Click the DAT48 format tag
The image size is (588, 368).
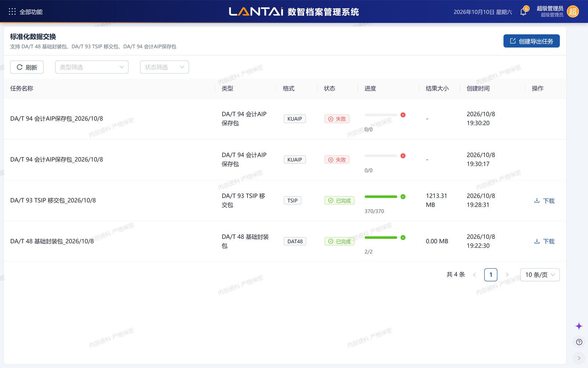[295, 241]
